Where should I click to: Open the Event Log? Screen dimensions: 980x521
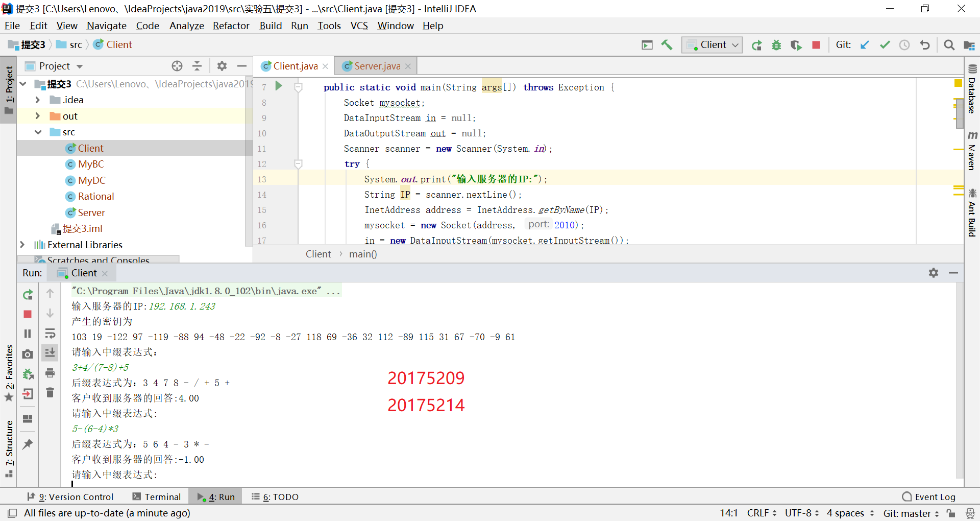coord(929,497)
